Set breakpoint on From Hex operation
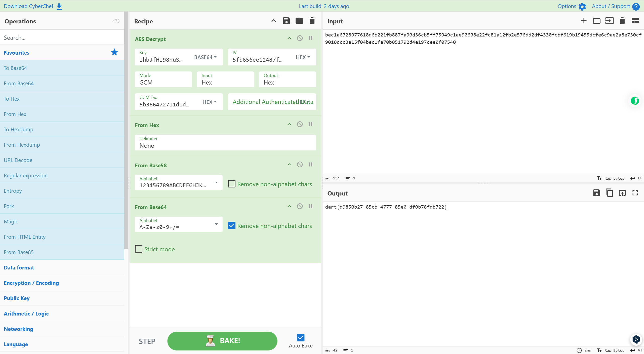Image resolution: width=644 pixels, height=354 pixels. [x=310, y=124]
